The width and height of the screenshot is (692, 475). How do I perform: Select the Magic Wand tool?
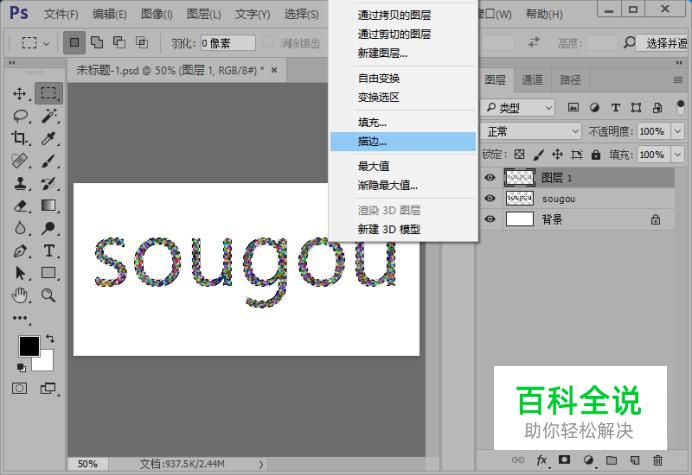(49, 116)
